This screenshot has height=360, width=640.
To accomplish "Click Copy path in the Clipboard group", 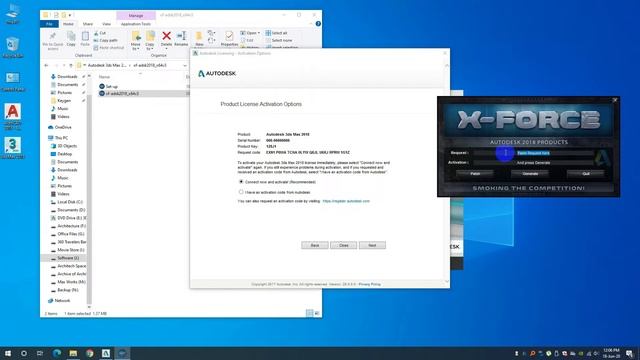I will tap(105, 40).
